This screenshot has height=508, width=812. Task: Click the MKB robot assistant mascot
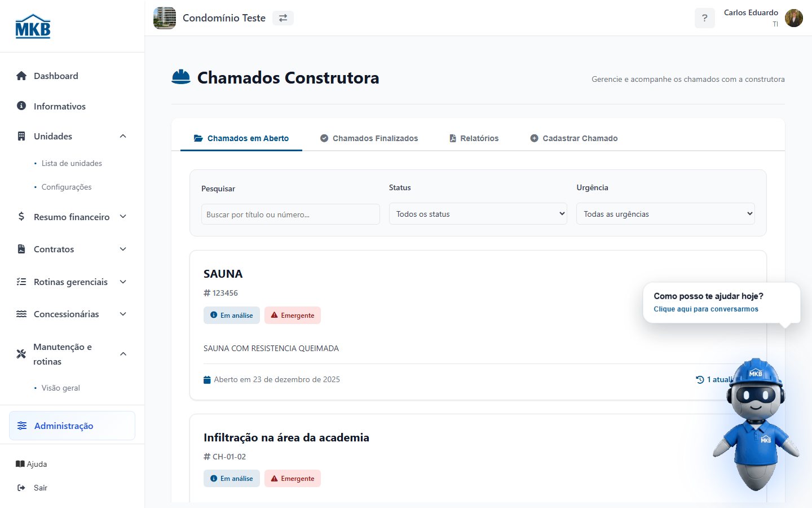click(x=755, y=424)
